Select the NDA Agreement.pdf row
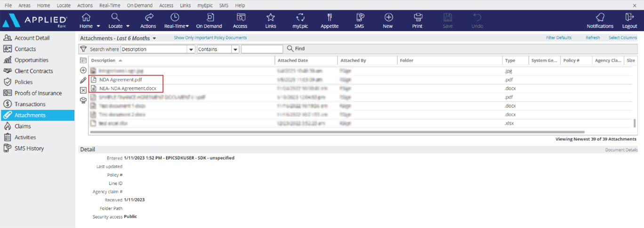This screenshot has width=644, height=228. click(121, 80)
